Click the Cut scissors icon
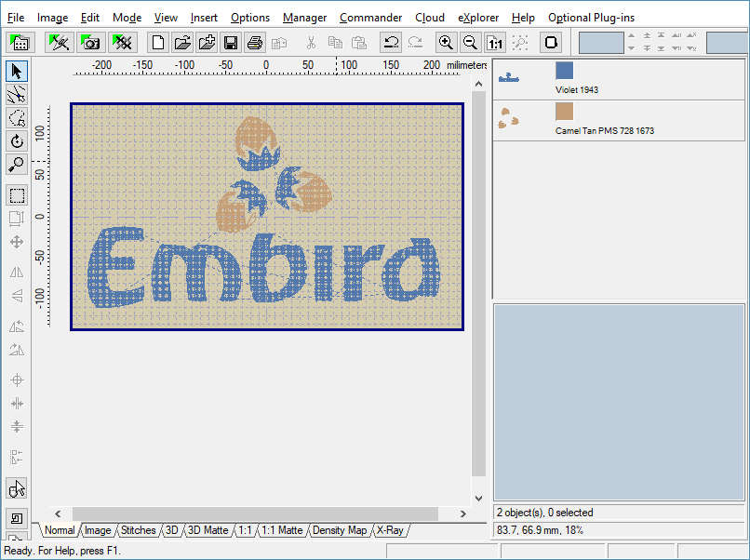The height and width of the screenshot is (560, 750). (x=311, y=43)
